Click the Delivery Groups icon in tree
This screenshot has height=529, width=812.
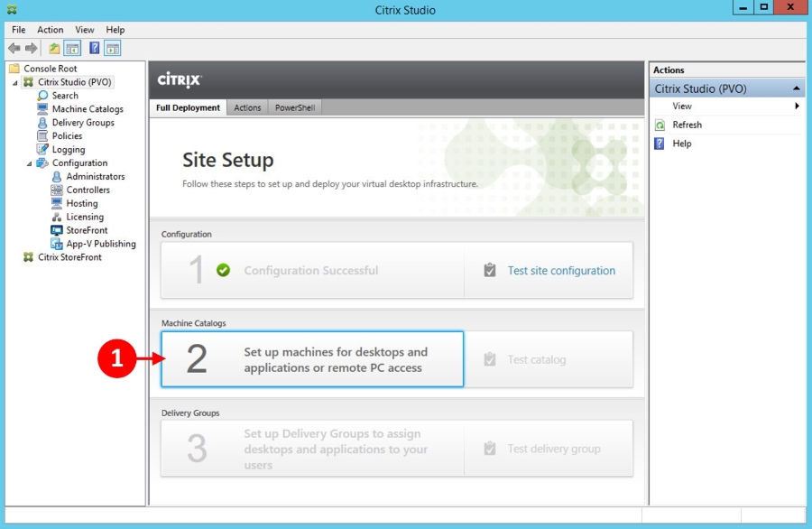(42, 123)
